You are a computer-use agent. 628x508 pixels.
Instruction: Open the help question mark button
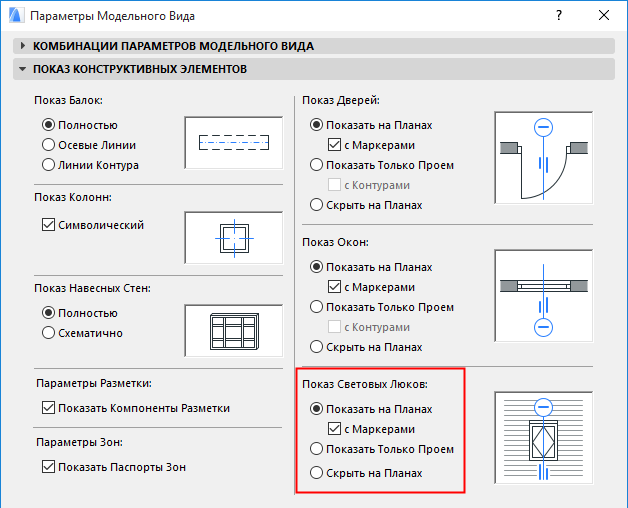point(559,16)
